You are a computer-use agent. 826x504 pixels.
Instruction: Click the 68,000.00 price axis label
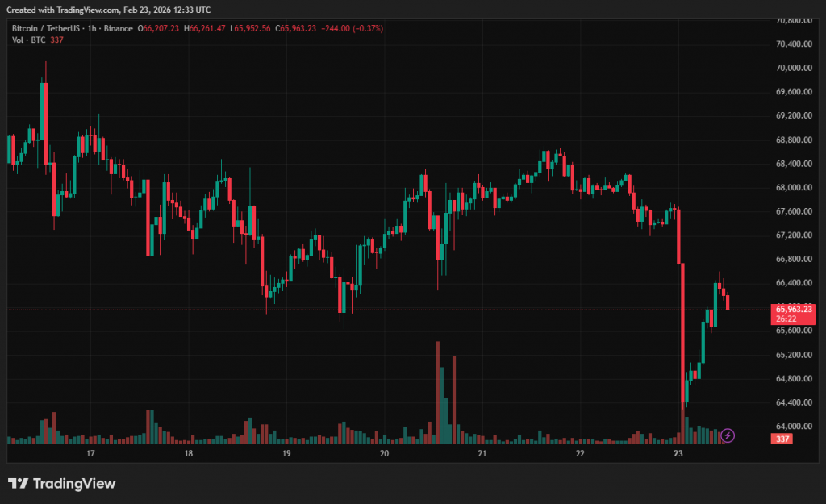click(794, 188)
